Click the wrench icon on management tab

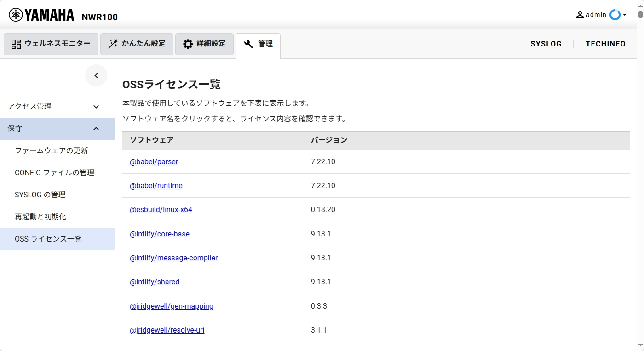(249, 44)
